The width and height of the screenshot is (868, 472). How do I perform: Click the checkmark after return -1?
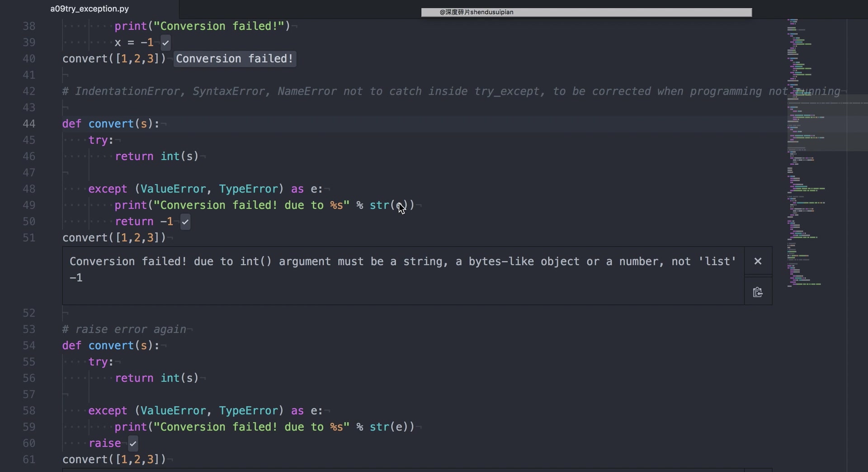[x=185, y=222]
